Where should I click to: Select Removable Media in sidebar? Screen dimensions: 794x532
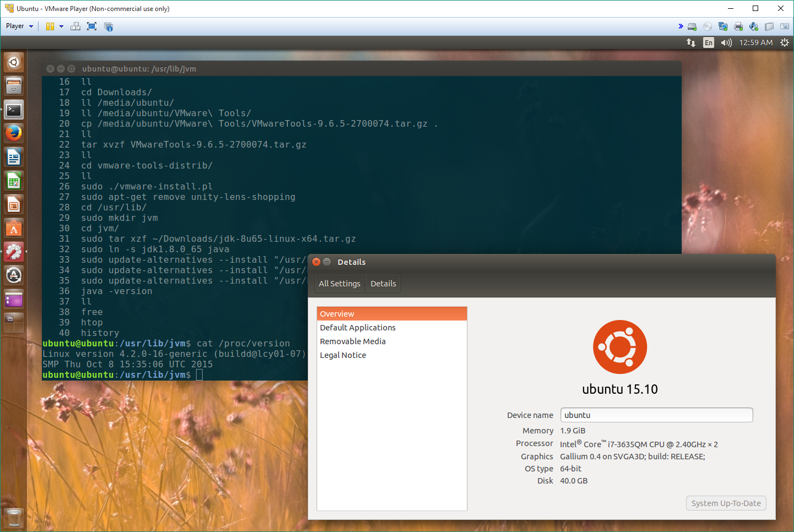(x=392, y=341)
